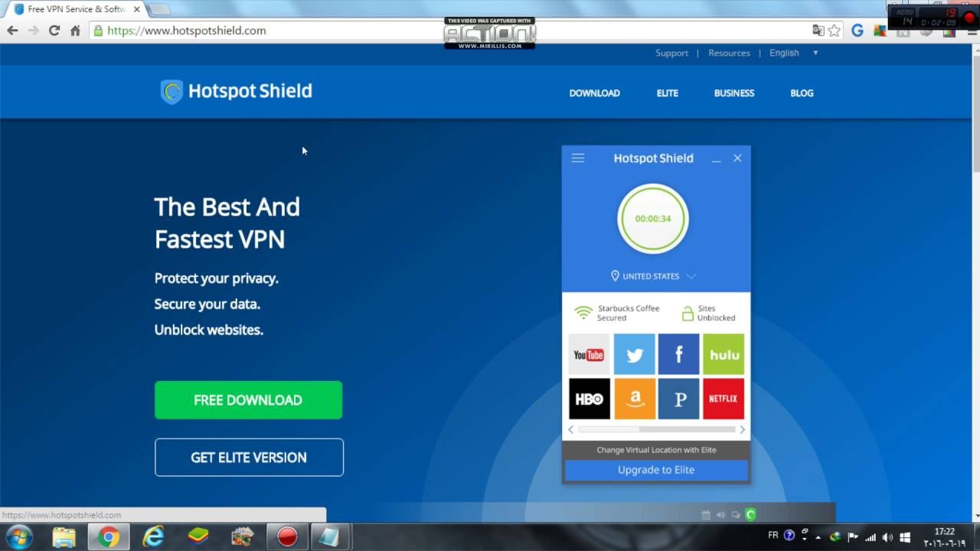This screenshot has width=980, height=551.
Task: Click the Sites Unblocked status
Action: (x=709, y=313)
